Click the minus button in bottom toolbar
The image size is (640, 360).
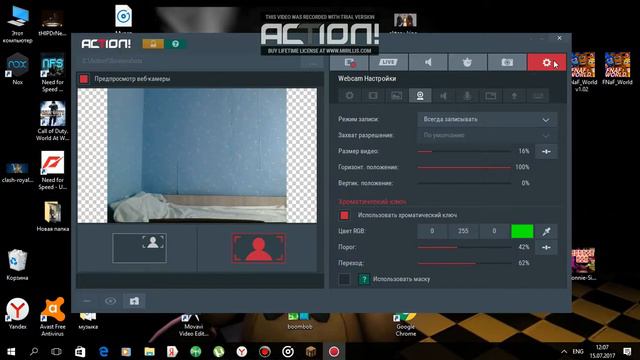click(x=87, y=301)
